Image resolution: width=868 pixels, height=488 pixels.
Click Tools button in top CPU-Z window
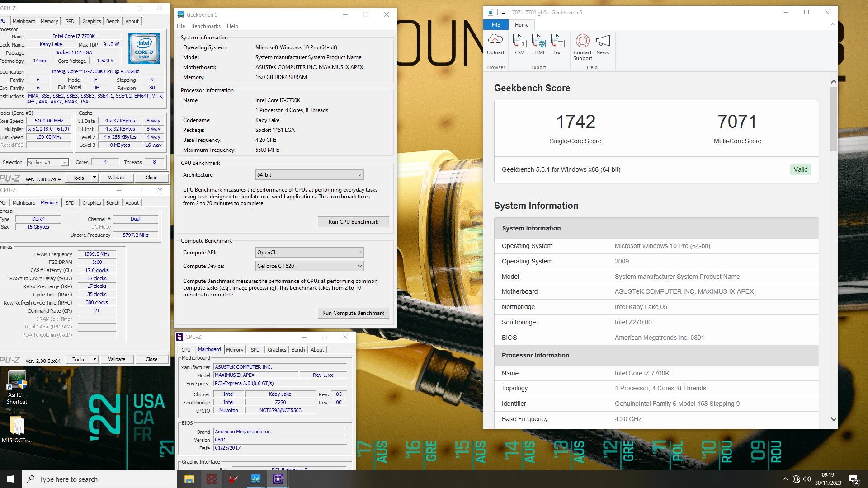tap(78, 178)
